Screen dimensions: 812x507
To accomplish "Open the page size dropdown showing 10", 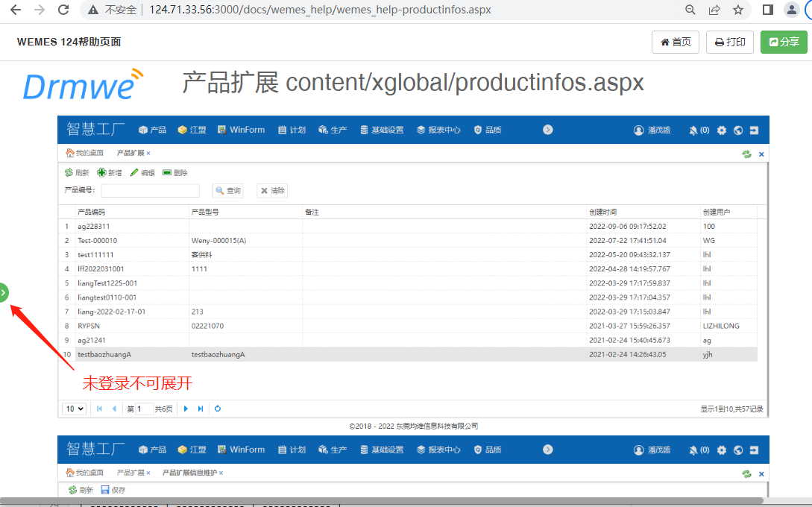I will click(75, 409).
